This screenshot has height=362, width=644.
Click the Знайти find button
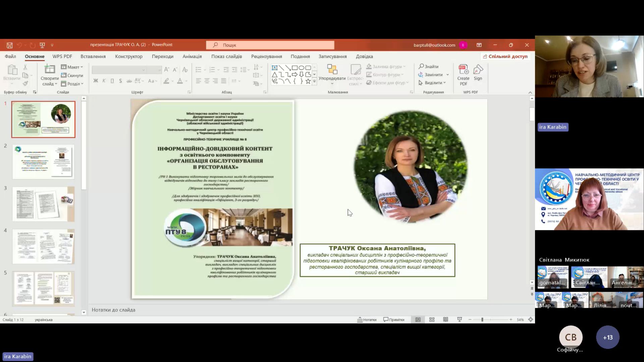[x=428, y=66]
